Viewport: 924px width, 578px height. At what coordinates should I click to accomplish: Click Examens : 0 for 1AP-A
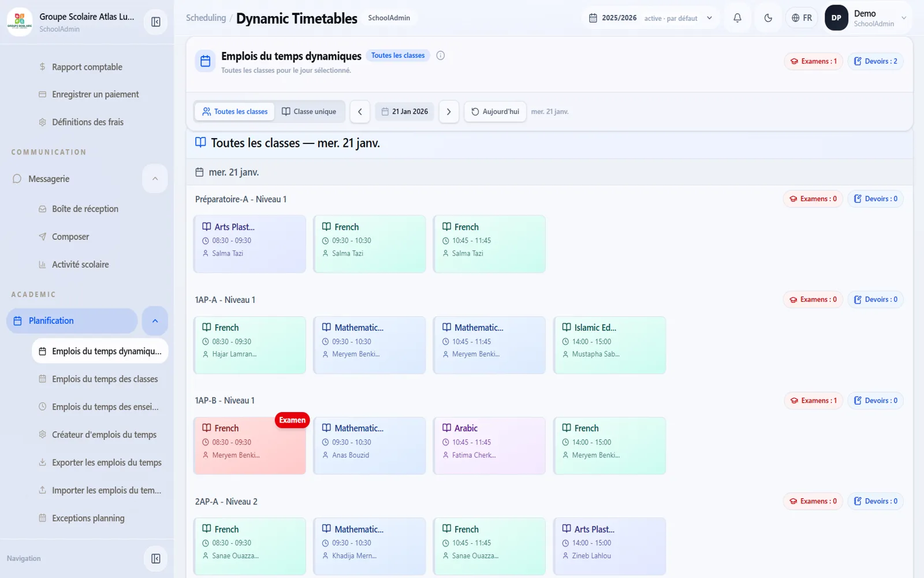[813, 299]
